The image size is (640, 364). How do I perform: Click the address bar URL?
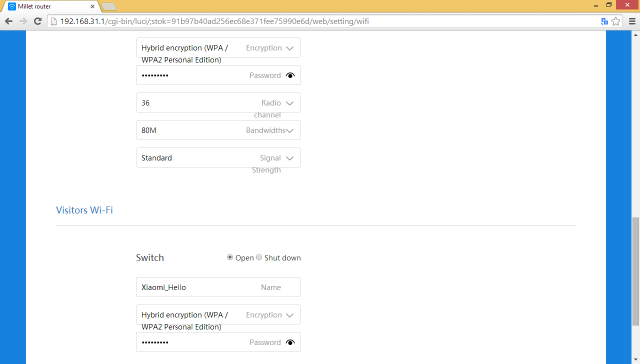[x=214, y=21]
